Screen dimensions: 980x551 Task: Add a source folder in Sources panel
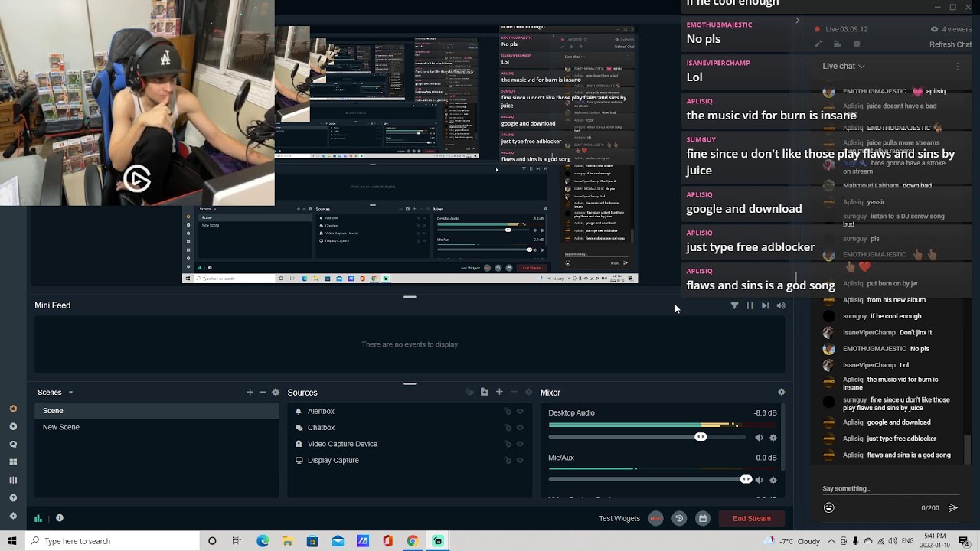point(485,392)
